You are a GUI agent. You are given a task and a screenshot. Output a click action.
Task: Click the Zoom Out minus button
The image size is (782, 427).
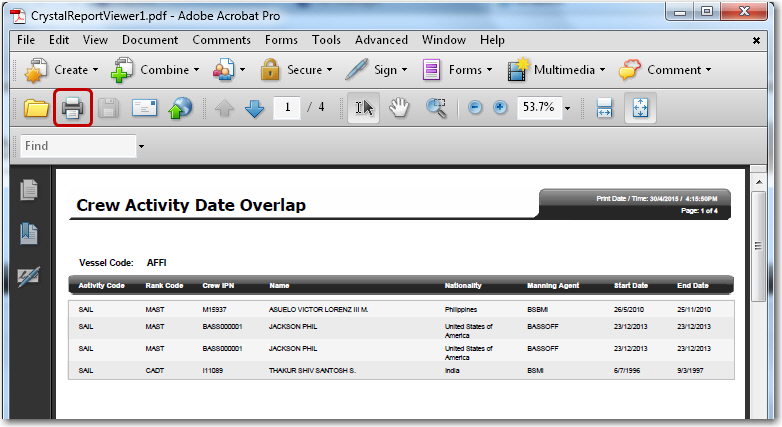[x=475, y=108]
